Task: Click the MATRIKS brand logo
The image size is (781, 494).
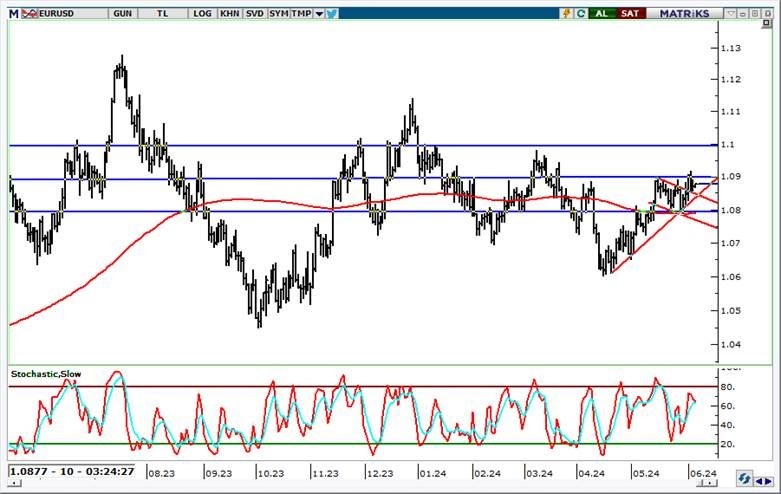Action: 683,13
